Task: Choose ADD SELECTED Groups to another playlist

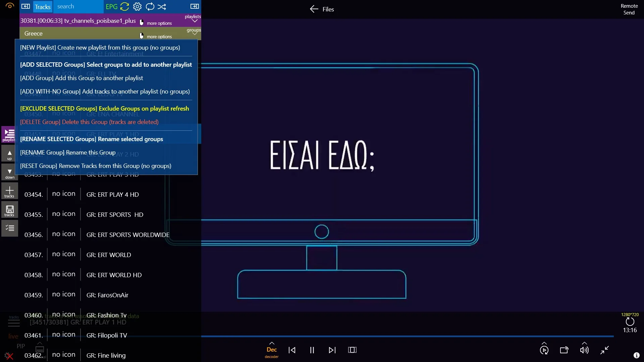Action: click(106, 64)
